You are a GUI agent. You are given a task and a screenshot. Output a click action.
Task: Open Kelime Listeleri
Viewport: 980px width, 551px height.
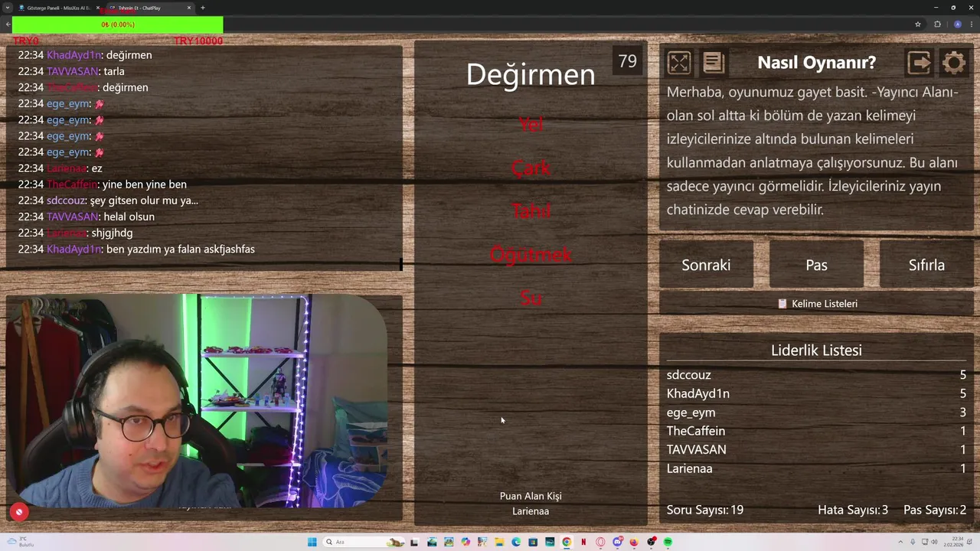coord(816,304)
